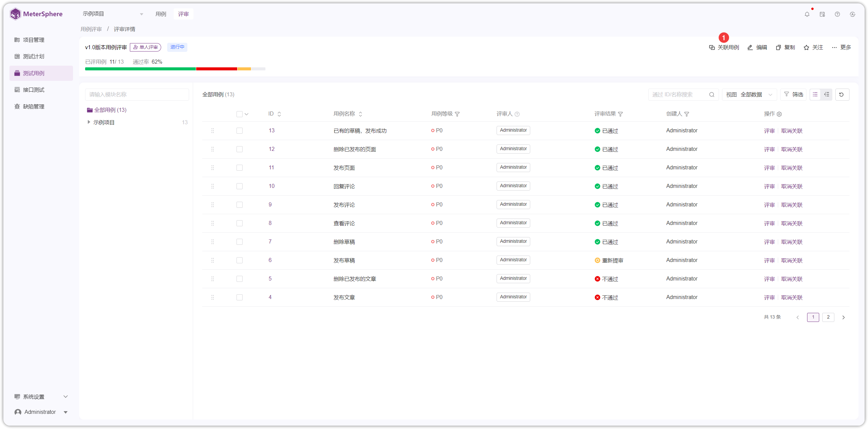Image resolution: width=868 pixels, height=429 pixels.
Task: Click the 关联用例 button
Action: tap(724, 47)
